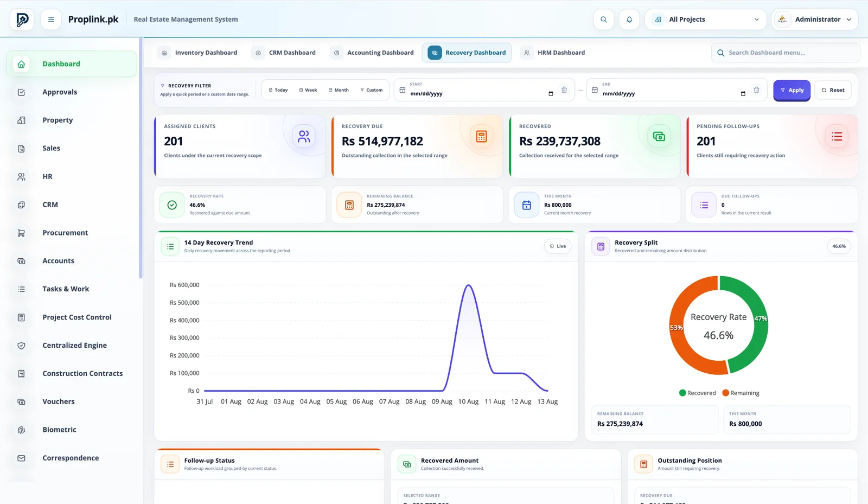The image size is (868, 504).
Task: Click the sidebar vertical scrollbar
Action: (141, 158)
